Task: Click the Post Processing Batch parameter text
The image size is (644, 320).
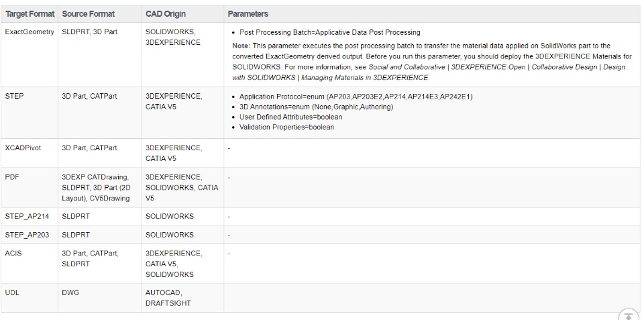Action: [x=329, y=32]
